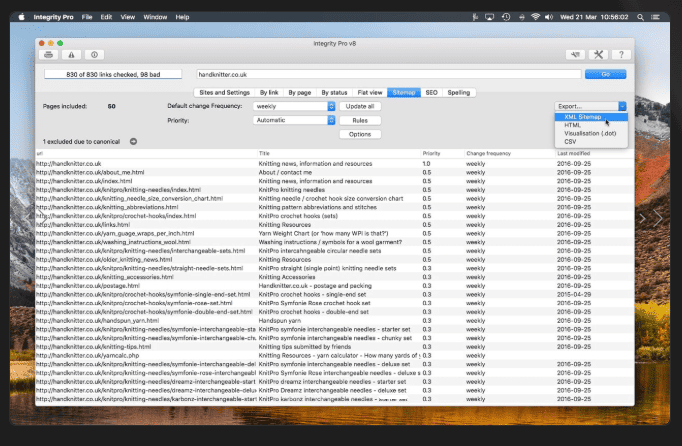The height and width of the screenshot is (446, 682).
Task: Open the Edit menu
Action: (x=106, y=17)
